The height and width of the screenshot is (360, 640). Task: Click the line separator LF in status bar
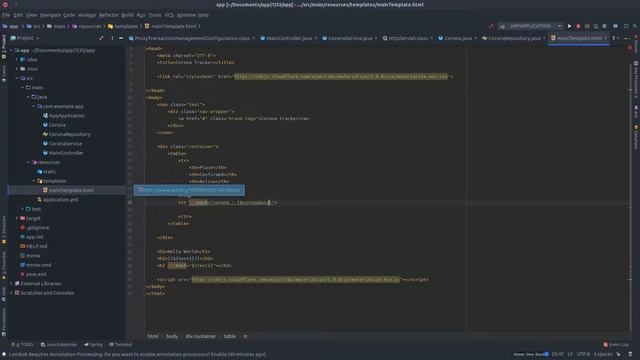[570, 354]
